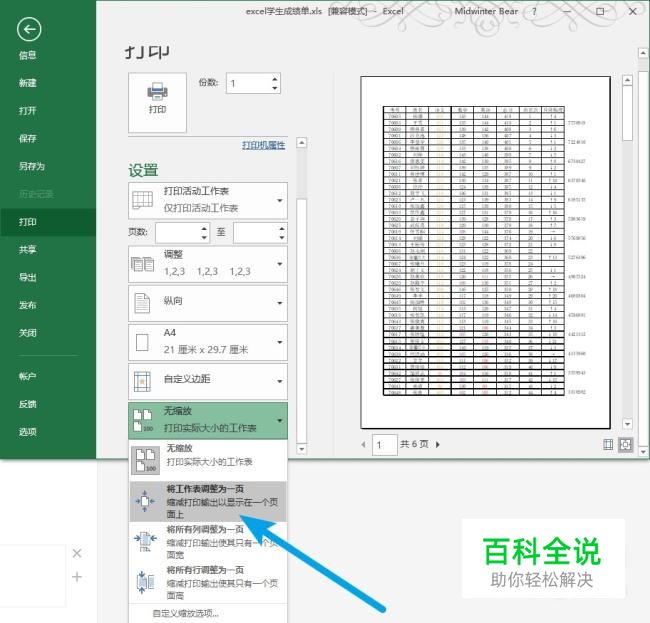
Task: Click the pages to input field
Action: (255, 233)
